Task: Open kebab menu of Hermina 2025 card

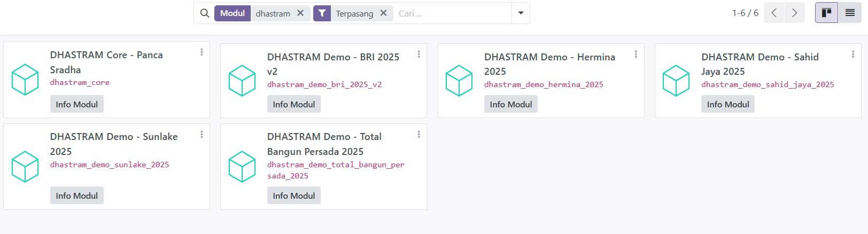Action: coord(635,54)
